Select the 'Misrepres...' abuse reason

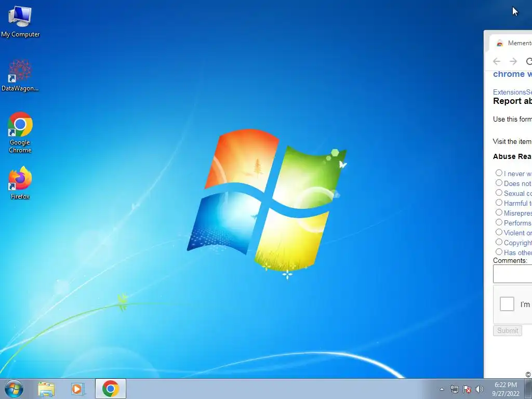pos(499,212)
